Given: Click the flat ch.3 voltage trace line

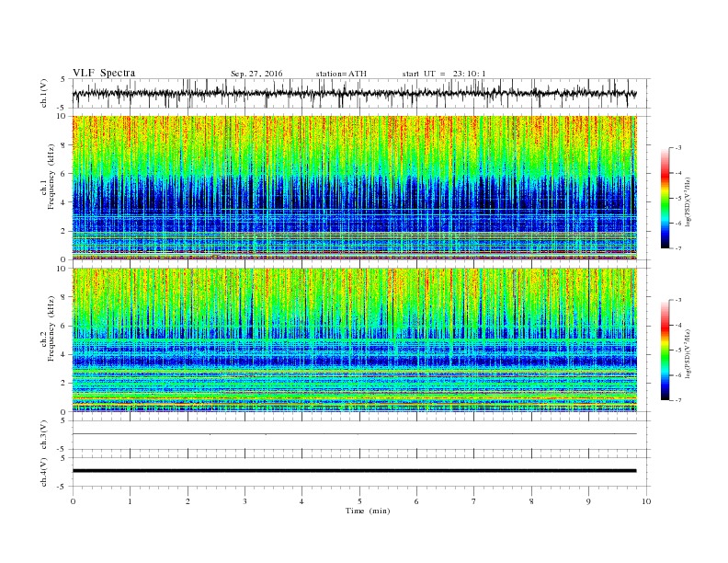Looking at the screenshot, I should [x=355, y=434].
